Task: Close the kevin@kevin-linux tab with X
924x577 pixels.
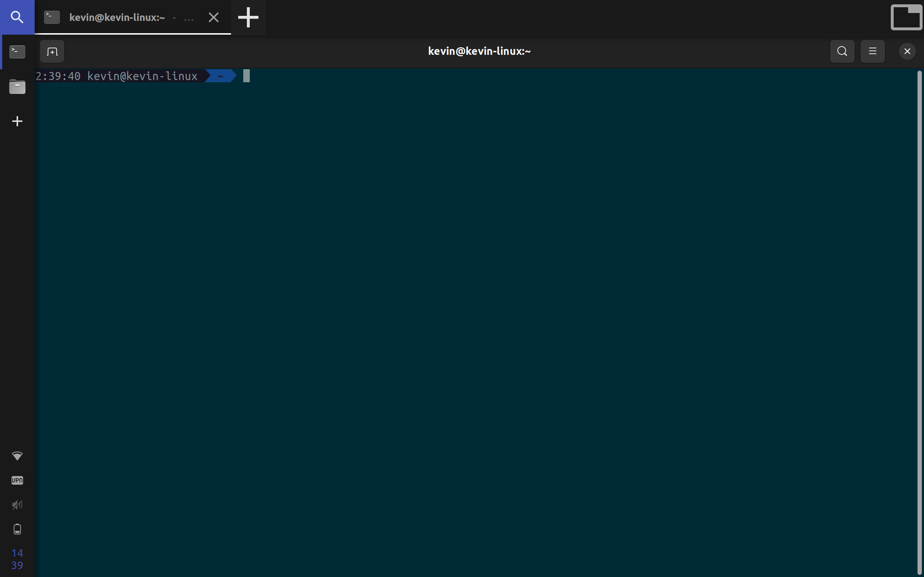Action: 213,17
